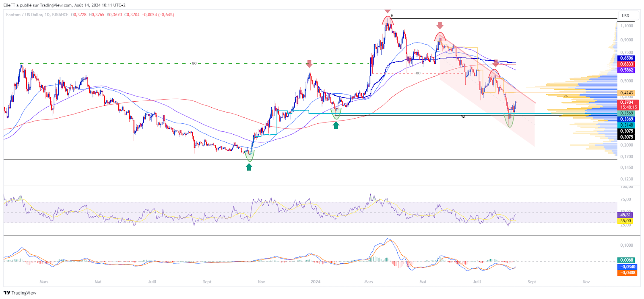644x299 pixels.
Task: Click the change value −0,0024 (−0,64%)
Action: pyautogui.click(x=158, y=14)
